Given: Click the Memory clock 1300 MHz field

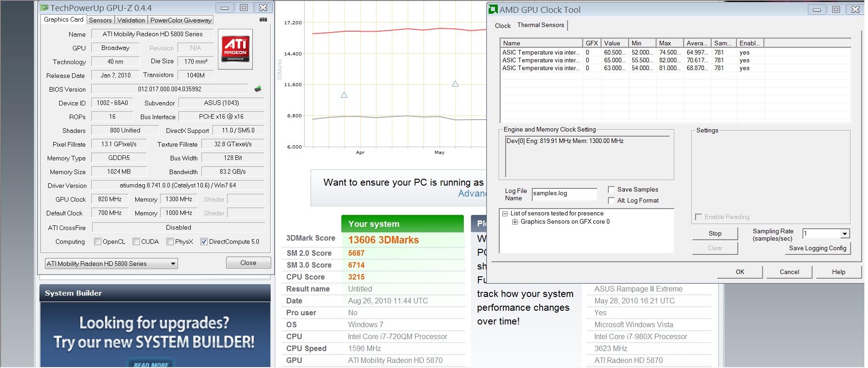Looking at the screenshot, I should coord(179,199).
